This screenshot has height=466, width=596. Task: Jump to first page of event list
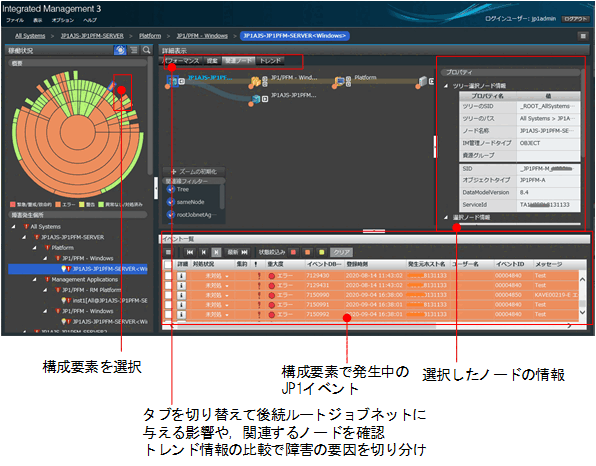pyautogui.click(x=190, y=252)
